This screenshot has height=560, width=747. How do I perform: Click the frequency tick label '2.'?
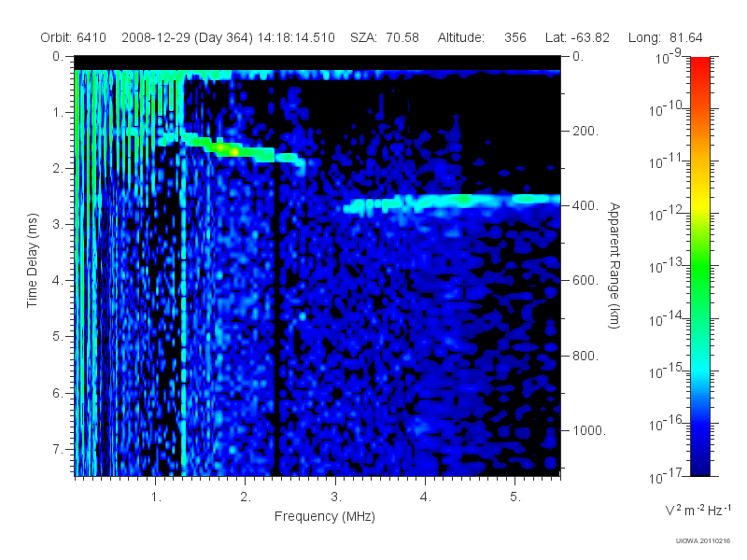[246, 497]
